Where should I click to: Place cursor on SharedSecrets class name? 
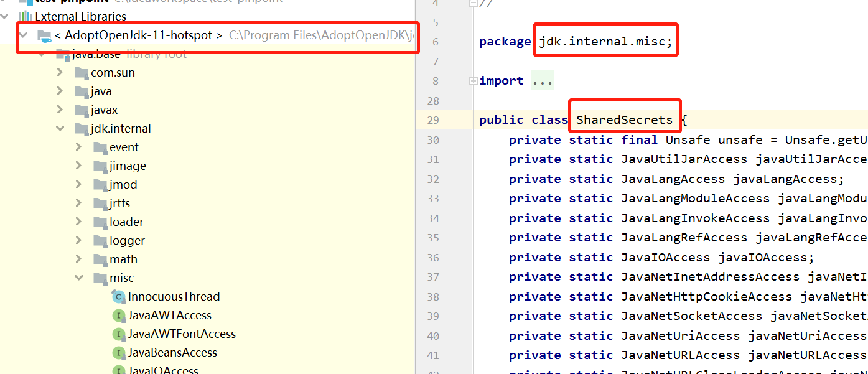coord(624,119)
